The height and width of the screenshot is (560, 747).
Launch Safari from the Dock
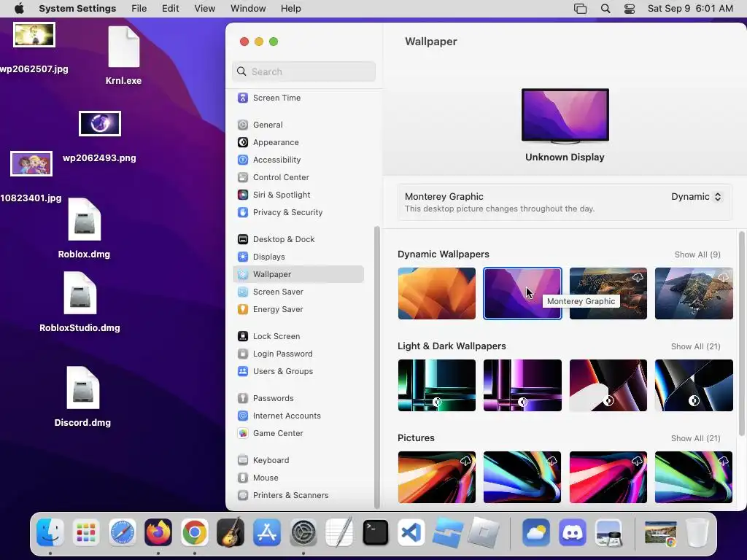(x=123, y=532)
